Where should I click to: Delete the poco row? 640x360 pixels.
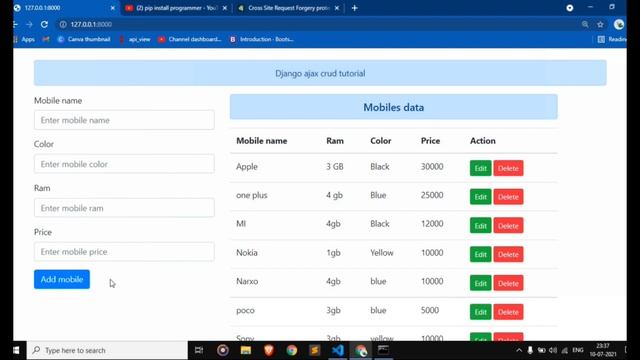click(x=508, y=312)
